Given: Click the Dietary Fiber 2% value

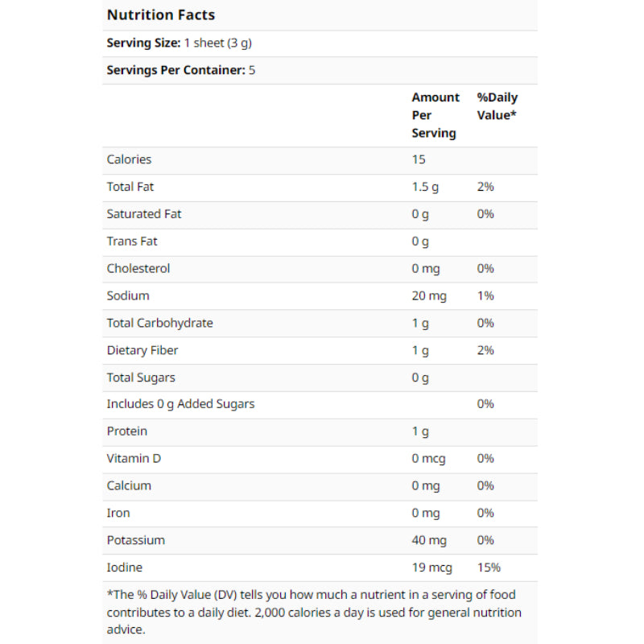Looking at the screenshot, I should pos(485,350).
